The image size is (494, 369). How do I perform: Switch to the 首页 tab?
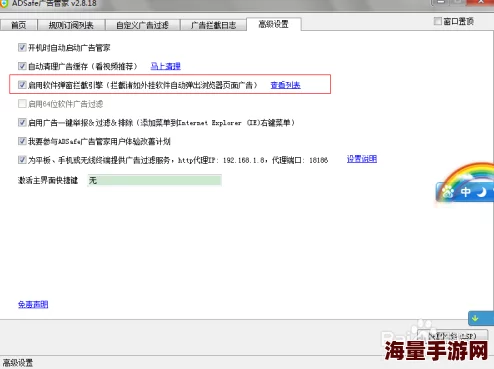click(19, 25)
